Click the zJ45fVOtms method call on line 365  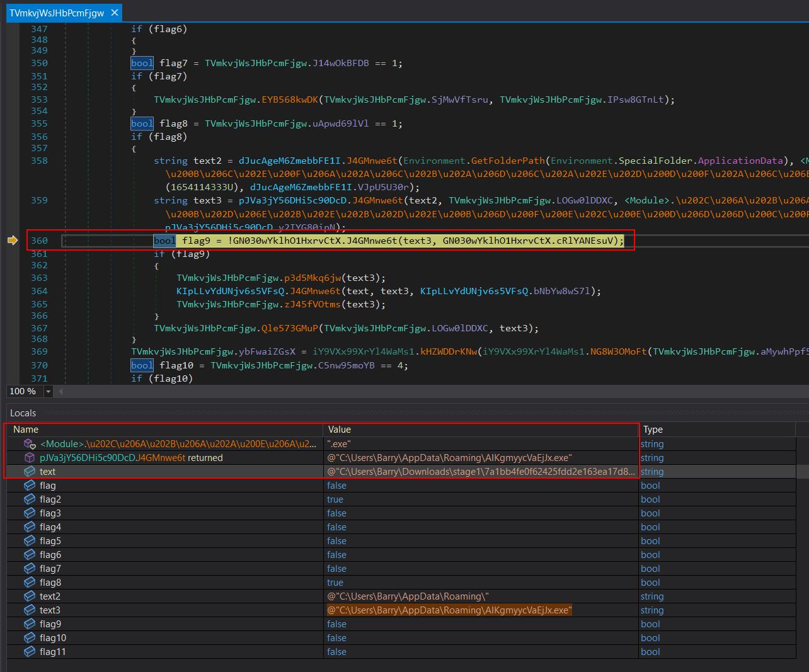pyautogui.click(x=313, y=304)
